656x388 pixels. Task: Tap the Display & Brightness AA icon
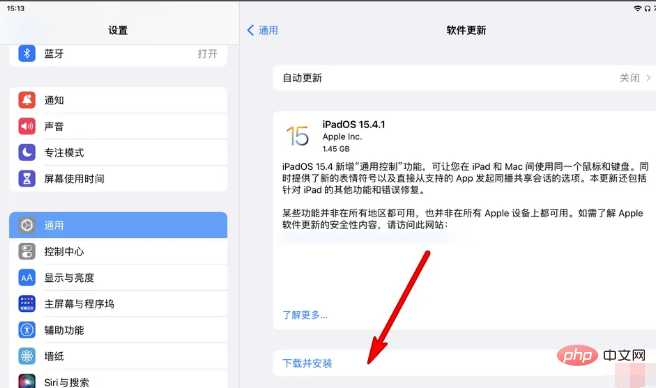27,278
